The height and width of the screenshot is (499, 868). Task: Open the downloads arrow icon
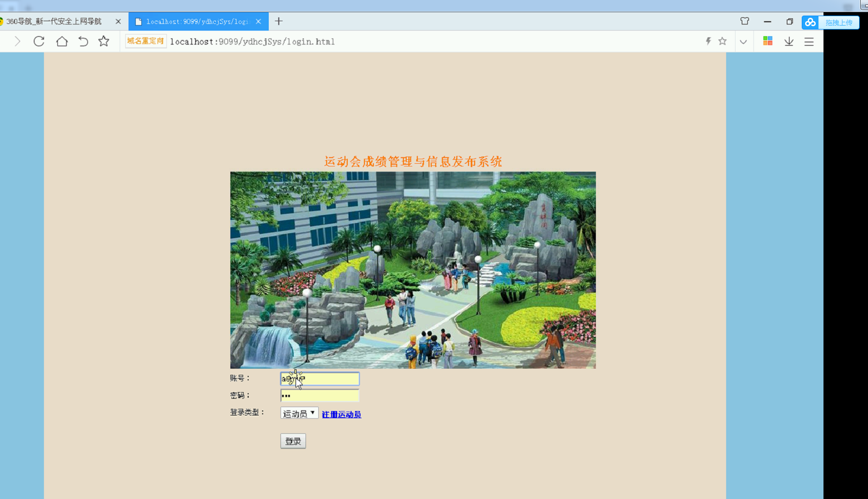coord(789,41)
